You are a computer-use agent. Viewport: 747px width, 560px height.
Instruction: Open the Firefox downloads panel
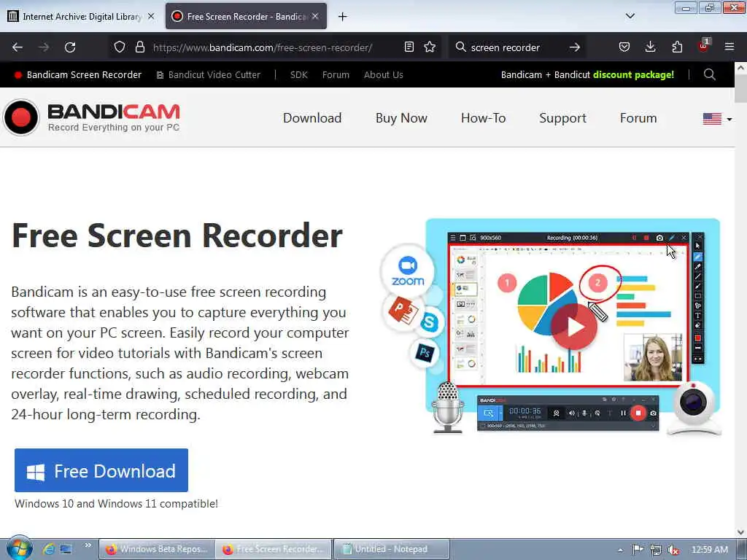pyautogui.click(x=650, y=47)
